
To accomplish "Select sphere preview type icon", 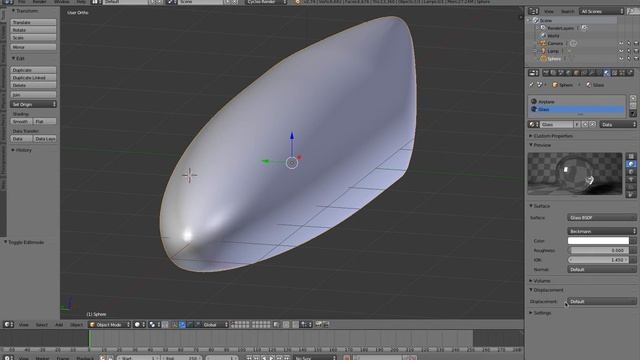I will point(631,164).
